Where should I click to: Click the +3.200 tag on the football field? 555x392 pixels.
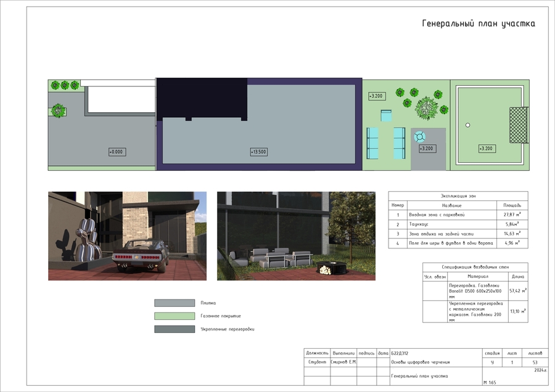click(487, 149)
